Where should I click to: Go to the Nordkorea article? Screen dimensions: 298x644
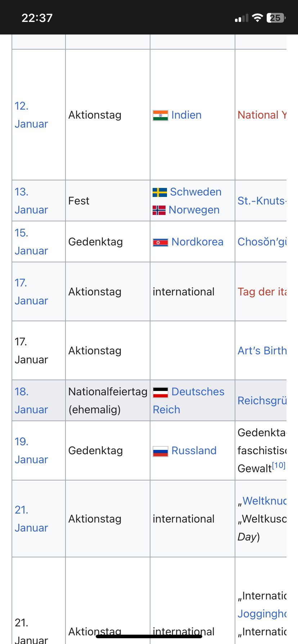197,242
